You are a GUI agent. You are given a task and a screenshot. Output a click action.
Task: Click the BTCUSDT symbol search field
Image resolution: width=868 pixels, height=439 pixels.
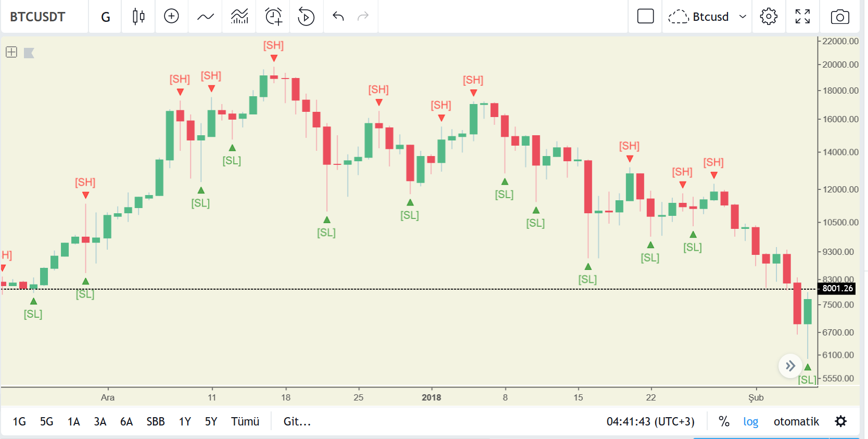(x=37, y=17)
